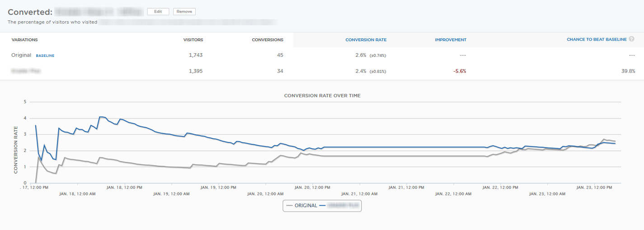Toggle the blue variation series in legend
Viewport: 644px width, 230px height.
[x=339, y=206]
